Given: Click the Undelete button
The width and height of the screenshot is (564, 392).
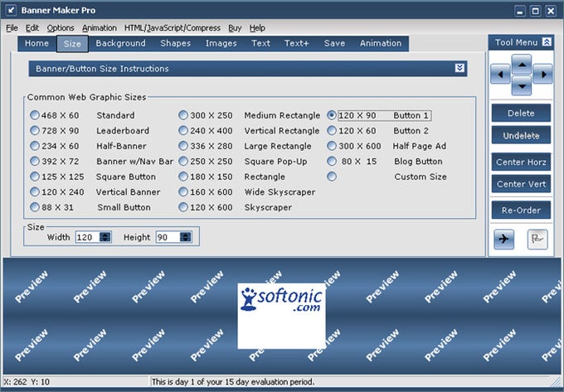Looking at the screenshot, I should 521,135.
